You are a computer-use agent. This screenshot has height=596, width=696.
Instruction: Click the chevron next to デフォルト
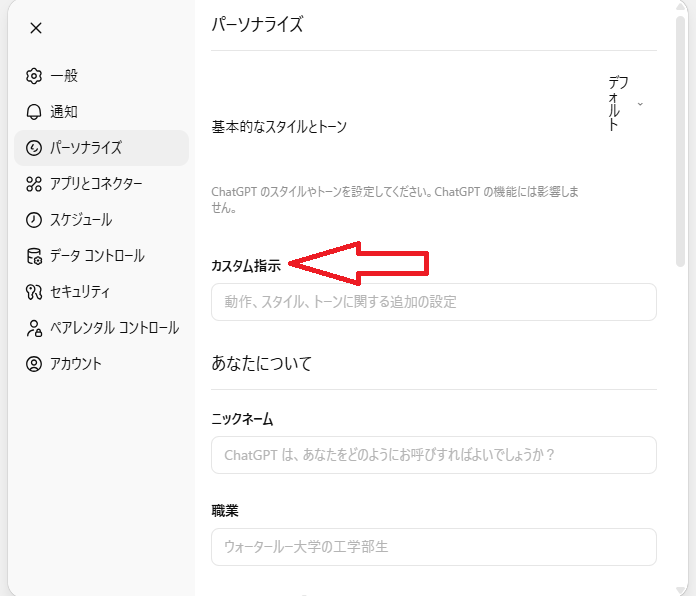640,104
